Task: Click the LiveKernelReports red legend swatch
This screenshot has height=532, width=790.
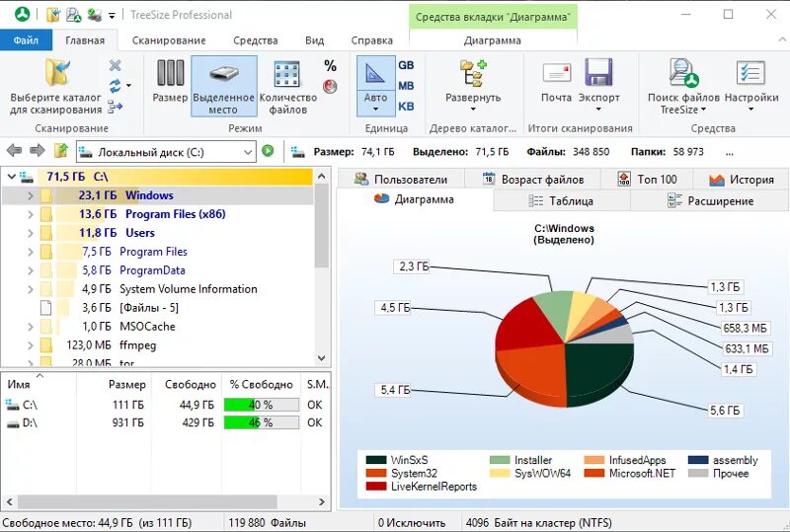Action: tap(376, 487)
